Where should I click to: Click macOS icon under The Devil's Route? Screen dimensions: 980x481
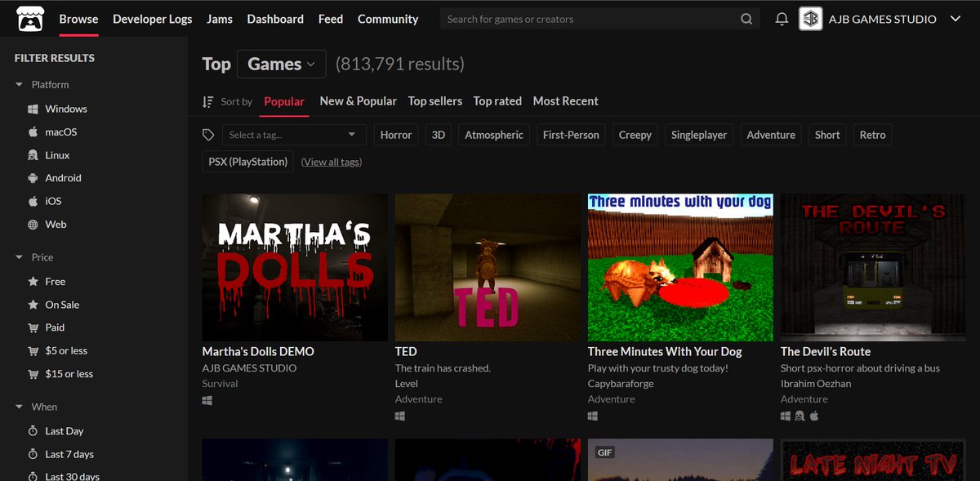813,416
